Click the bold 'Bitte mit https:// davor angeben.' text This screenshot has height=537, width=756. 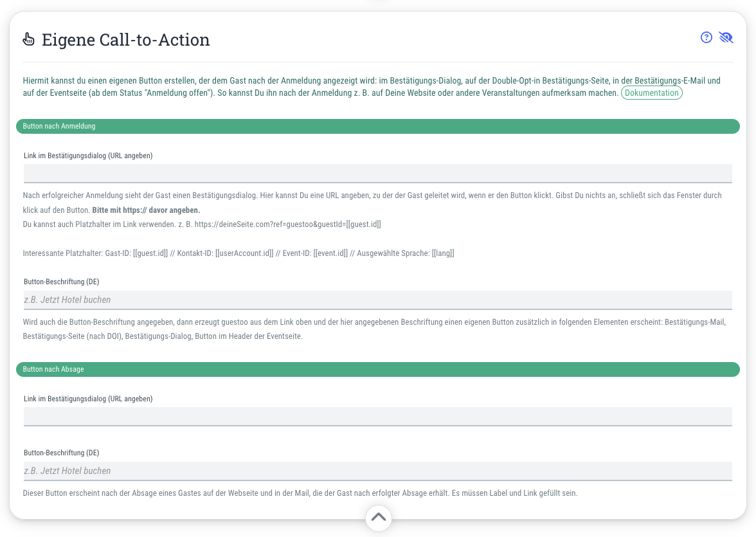[146, 210]
